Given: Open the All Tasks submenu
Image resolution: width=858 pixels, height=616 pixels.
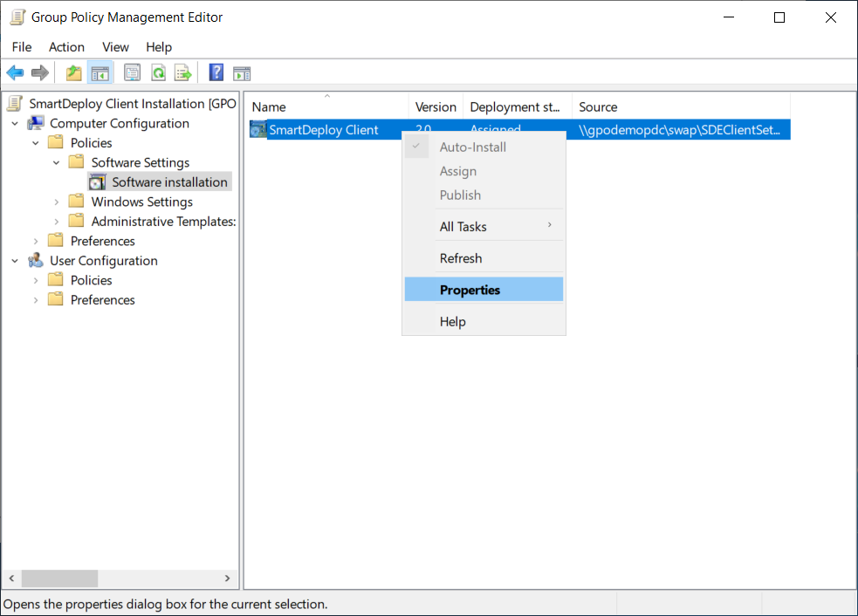Looking at the screenshot, I should click(x=484, y=227).
